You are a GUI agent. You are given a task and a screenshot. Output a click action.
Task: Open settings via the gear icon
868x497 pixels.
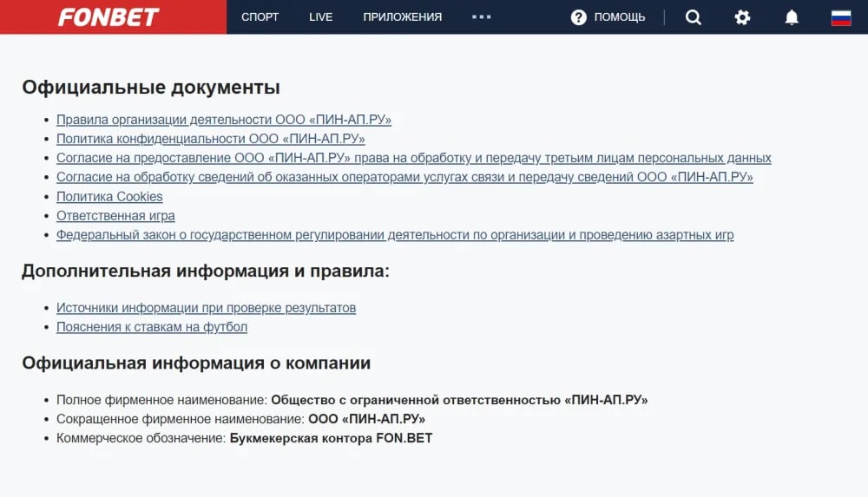coord(742,17)
